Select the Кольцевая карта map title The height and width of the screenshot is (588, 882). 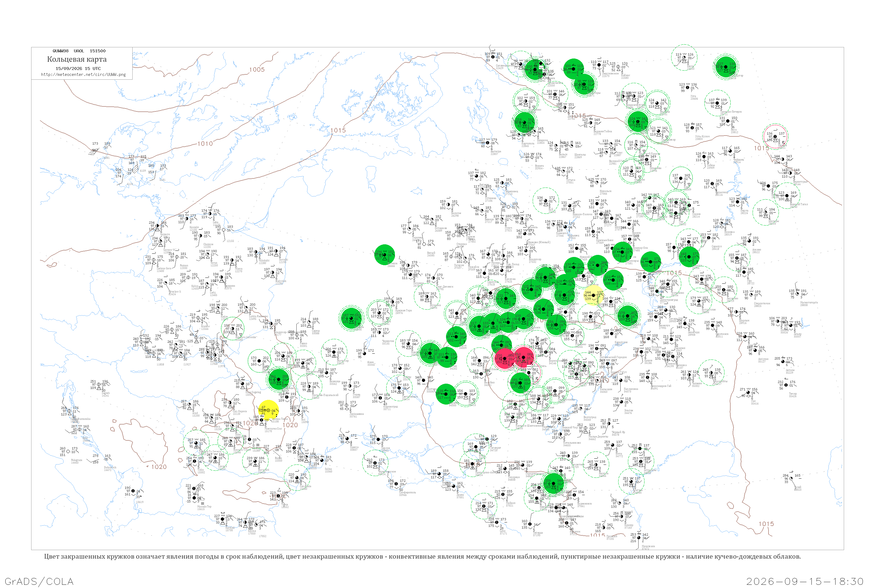point(77,59)
